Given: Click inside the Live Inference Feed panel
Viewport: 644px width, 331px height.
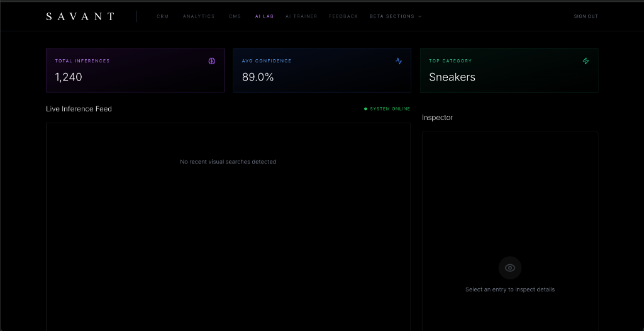Looking at the screenshot, I should (228, 227).
